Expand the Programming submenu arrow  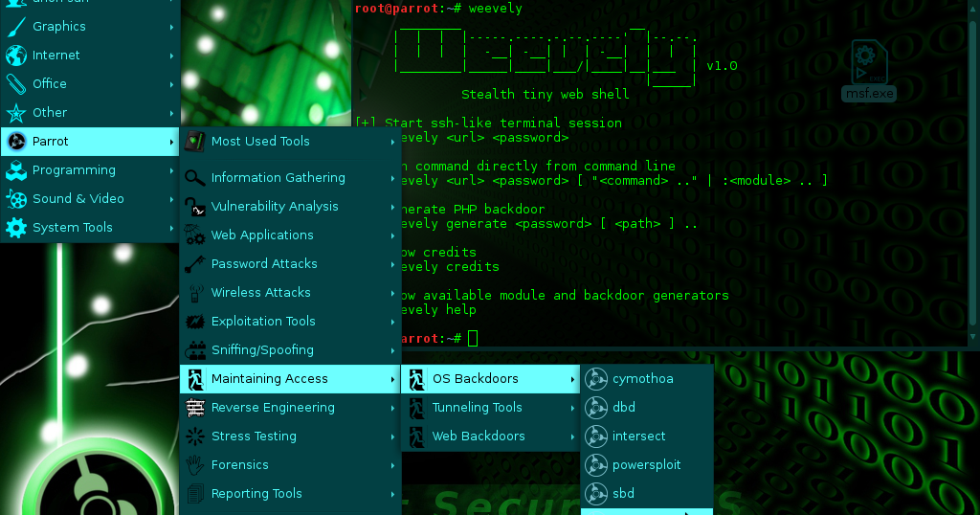(171, 170)
